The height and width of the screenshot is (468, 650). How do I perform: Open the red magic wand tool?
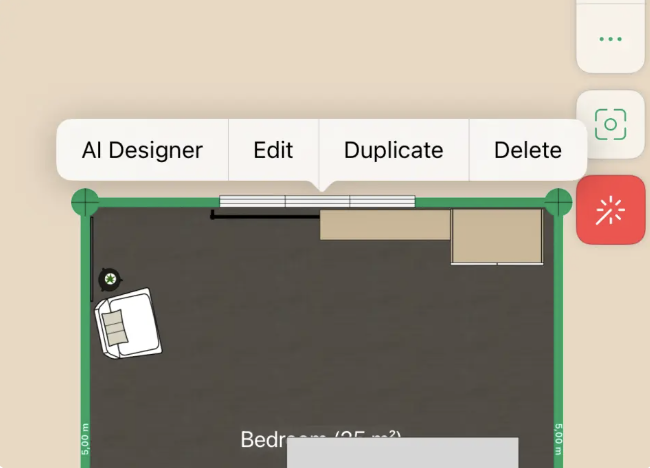coord(610,210)
